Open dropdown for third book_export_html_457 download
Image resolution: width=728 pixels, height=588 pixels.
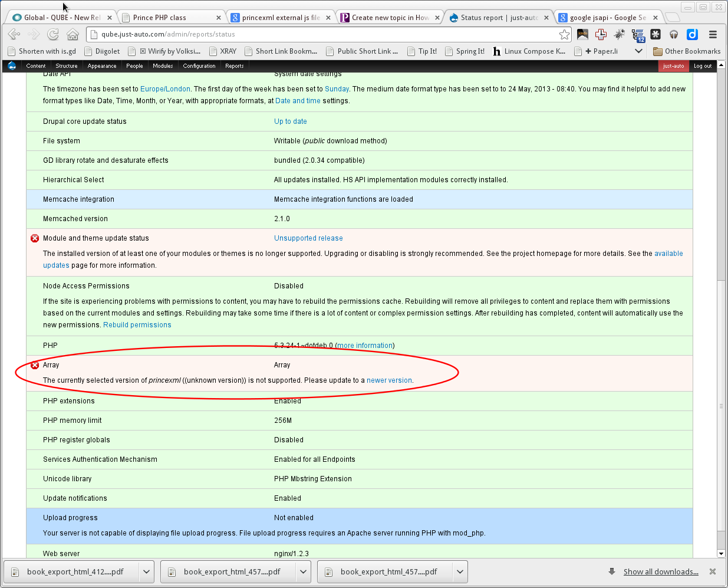point(460,571)
